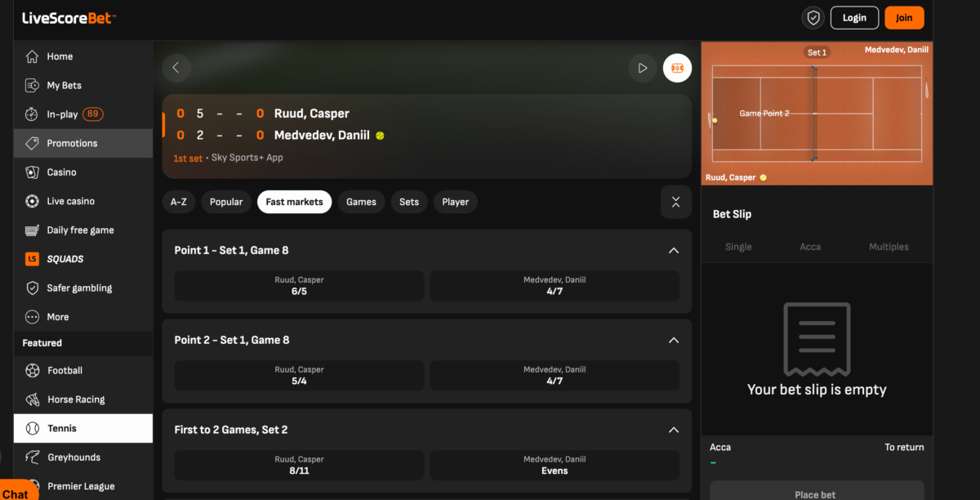The width and height of the screenshot is (980, 500).
Task: Open Promotions in the sidebar
Action: click(83, 143)
